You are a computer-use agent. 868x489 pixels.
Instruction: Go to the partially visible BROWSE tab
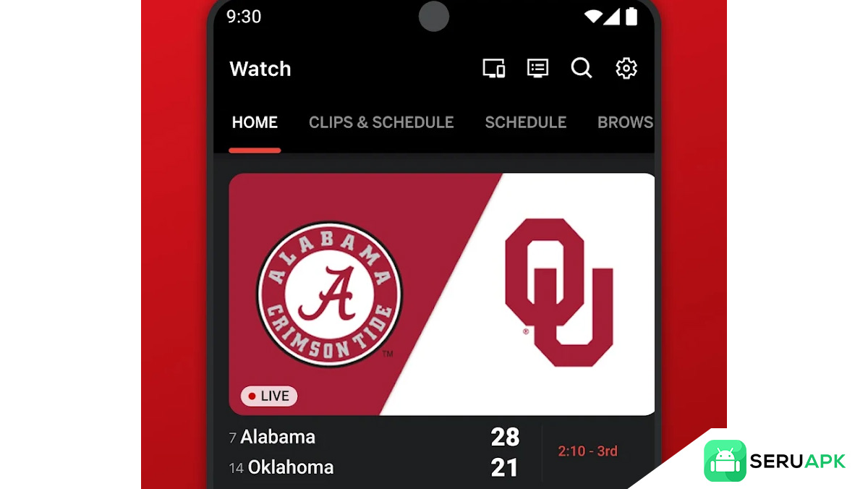pyautogui.click(x=625, y=123)
